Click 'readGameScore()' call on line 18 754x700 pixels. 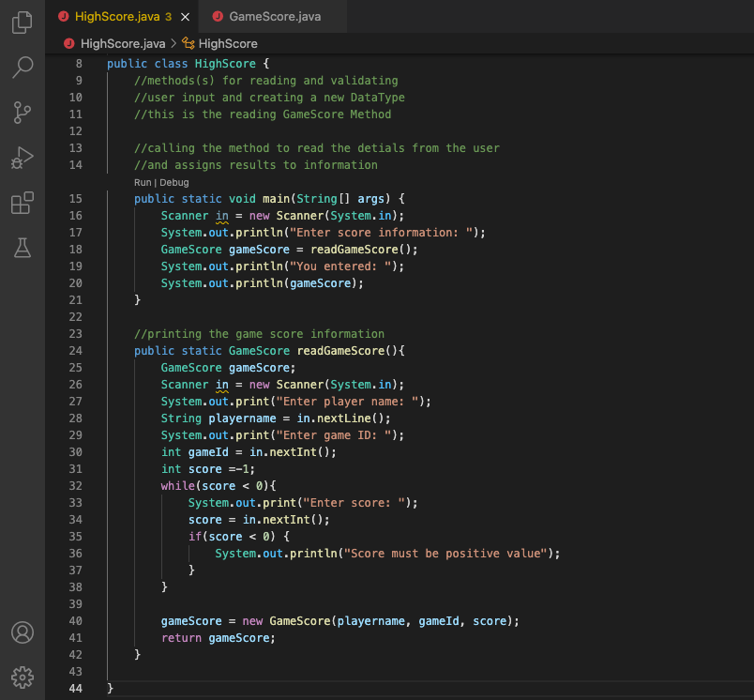pos(360,250)
